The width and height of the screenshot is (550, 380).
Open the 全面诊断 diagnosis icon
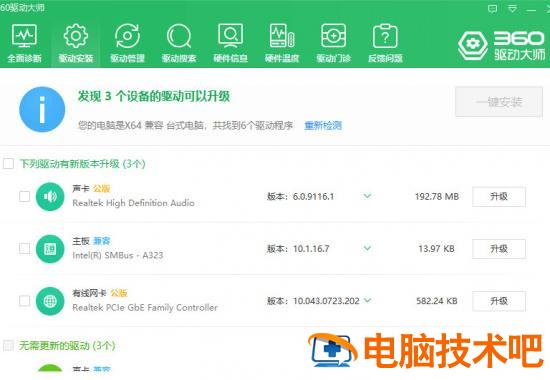pos(24,36)
